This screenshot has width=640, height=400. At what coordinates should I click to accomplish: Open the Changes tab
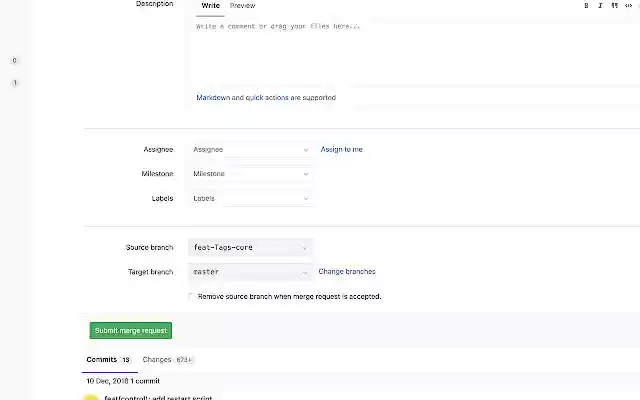tap(168, 360)
